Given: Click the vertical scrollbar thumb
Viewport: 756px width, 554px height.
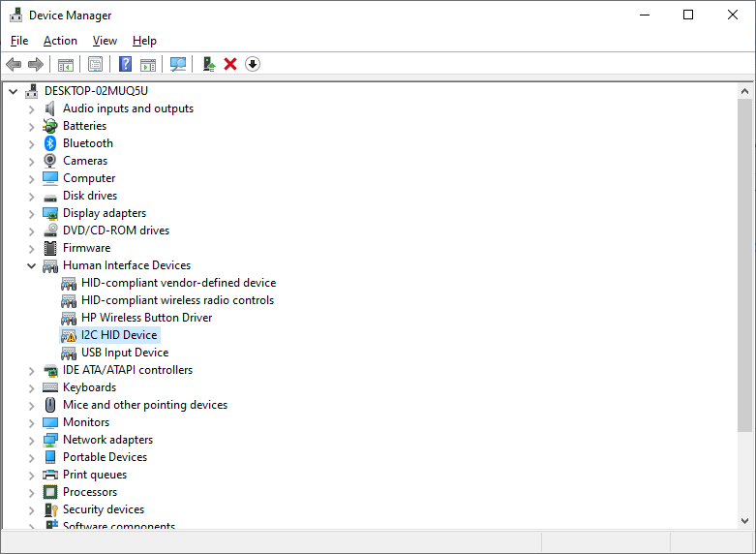Looking at the screenshot, I should (x=744, y=265).
